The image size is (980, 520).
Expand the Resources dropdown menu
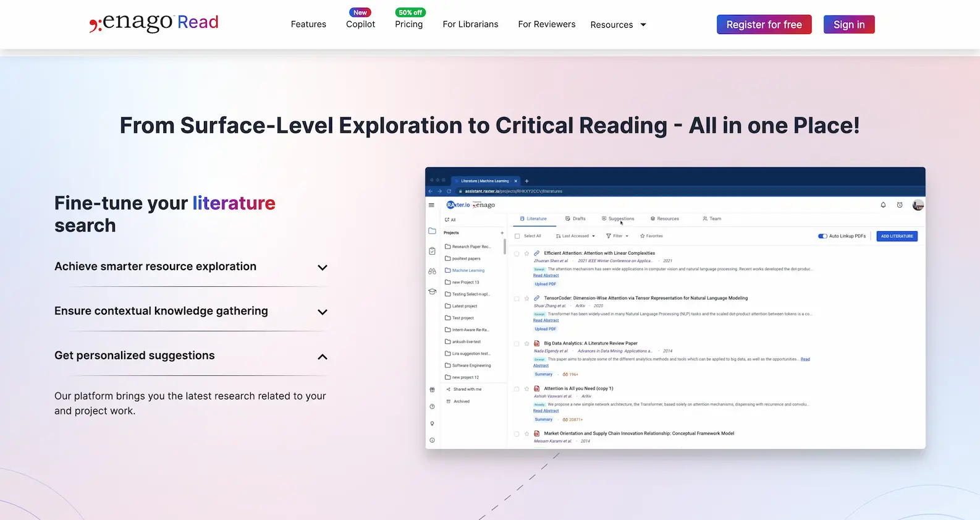pos(618,25)
